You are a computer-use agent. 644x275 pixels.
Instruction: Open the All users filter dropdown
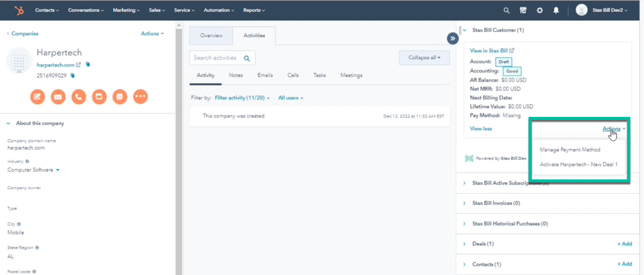pyautogui.click(x=290, y=98)
